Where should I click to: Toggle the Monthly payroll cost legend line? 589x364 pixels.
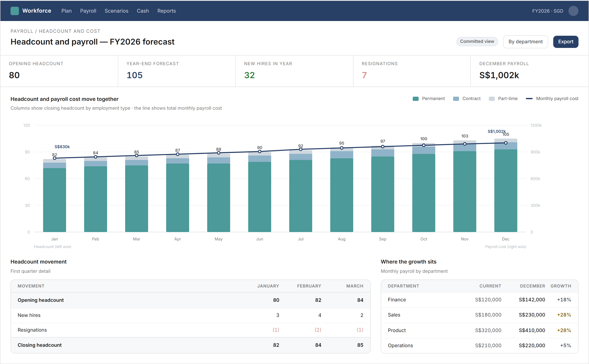point(529,99)
